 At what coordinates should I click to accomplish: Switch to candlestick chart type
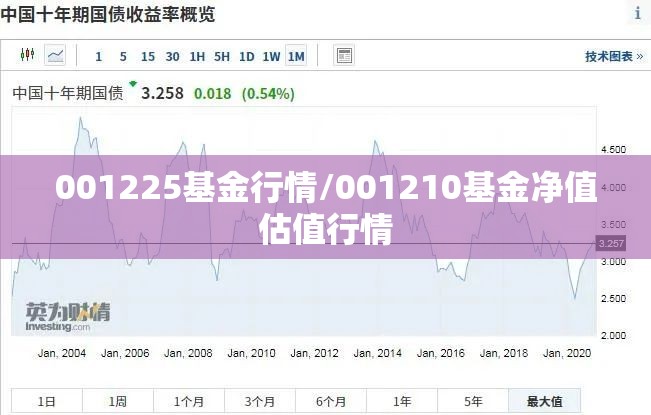pos(27,55)
